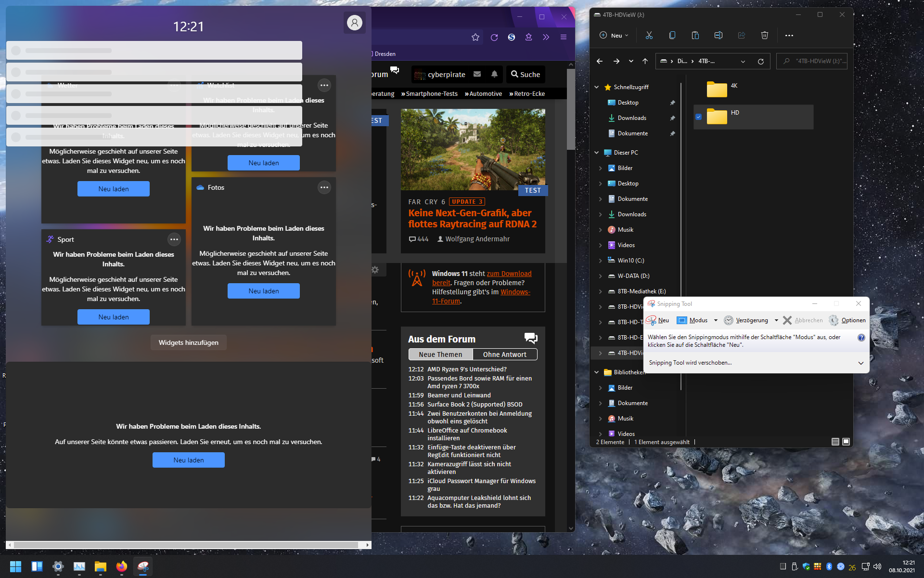Collapse the Schnellzugriff tree section

coord(597,87)
